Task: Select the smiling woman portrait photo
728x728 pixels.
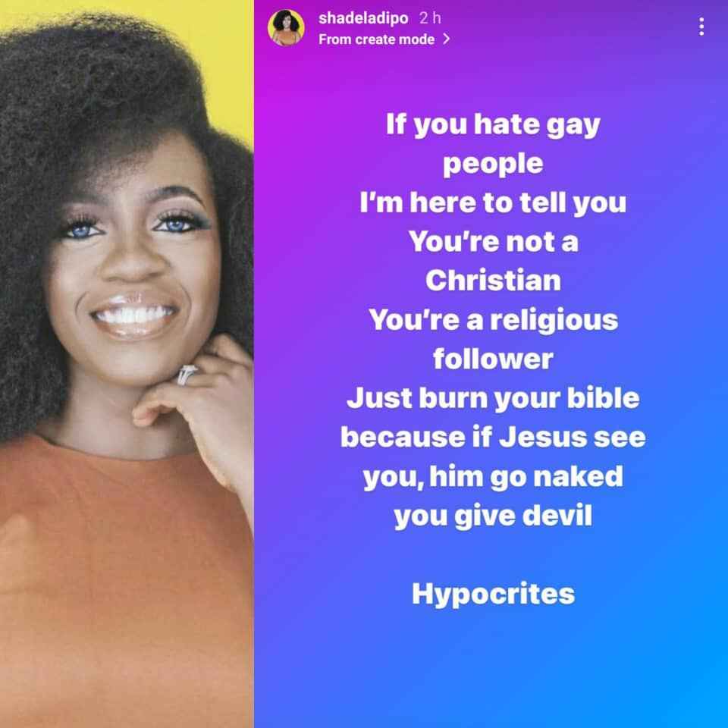Action: click(x=127, y=364)
